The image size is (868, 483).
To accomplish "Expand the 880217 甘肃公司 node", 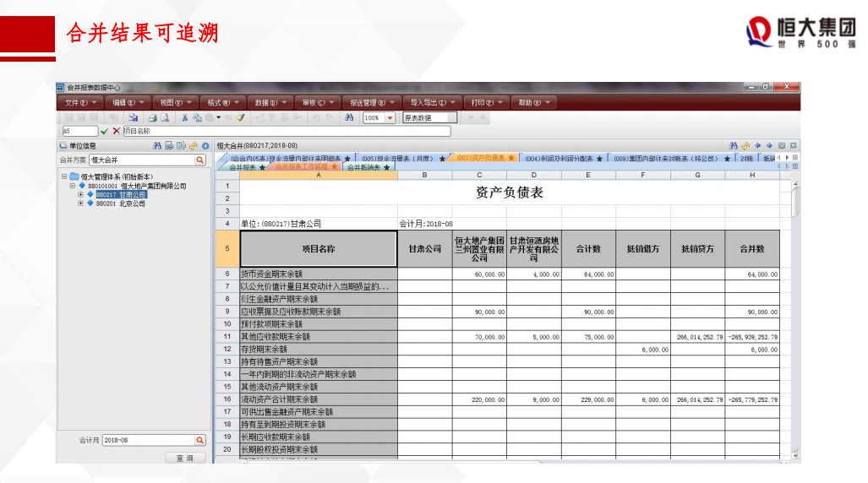I will (81, 195).
